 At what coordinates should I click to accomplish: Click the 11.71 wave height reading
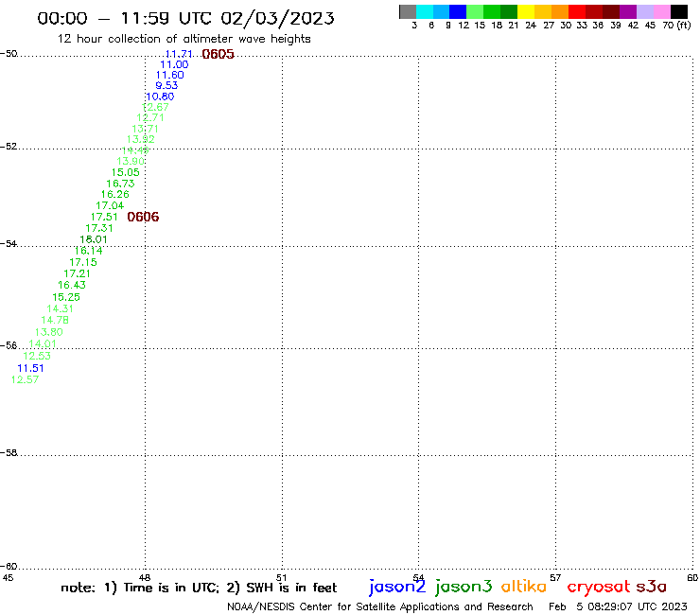179,54
